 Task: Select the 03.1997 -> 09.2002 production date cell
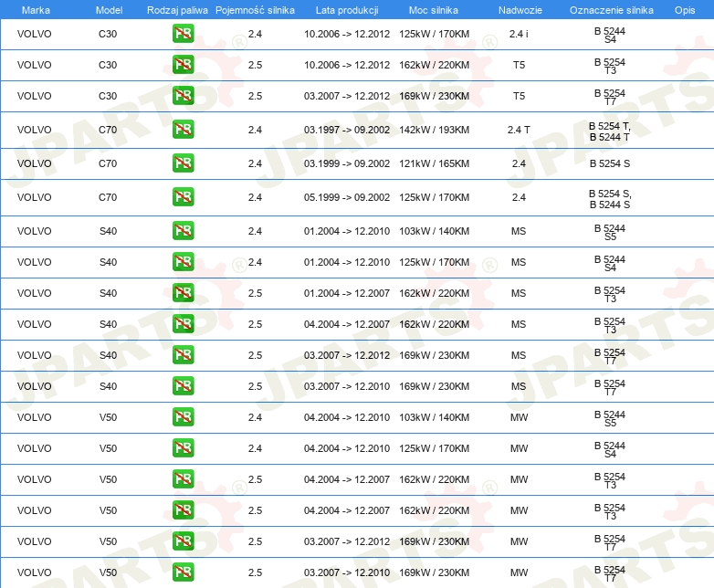[347, 130]
